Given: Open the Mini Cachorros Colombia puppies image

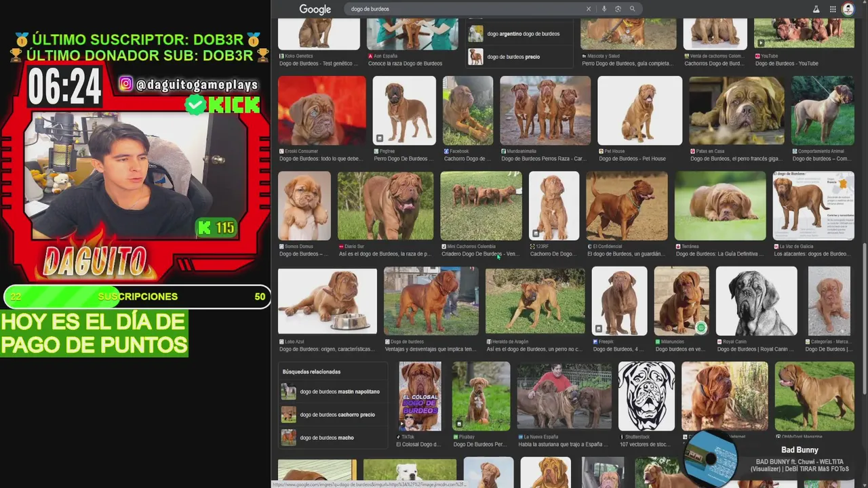Looking at the screenshot, I should point(481,206).
